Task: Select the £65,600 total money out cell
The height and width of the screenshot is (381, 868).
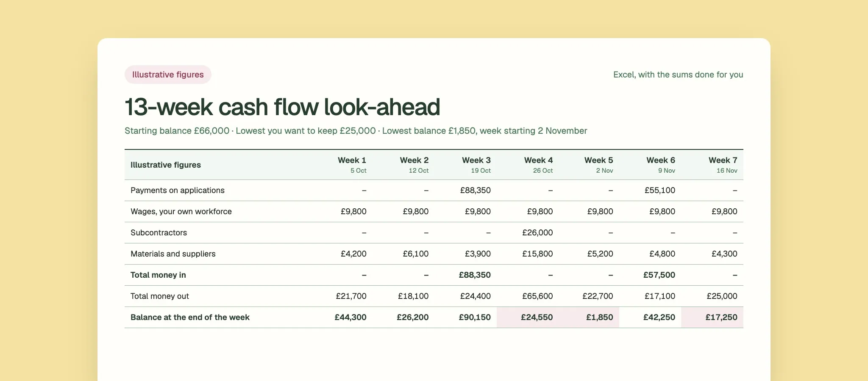Action: (528, 296)
